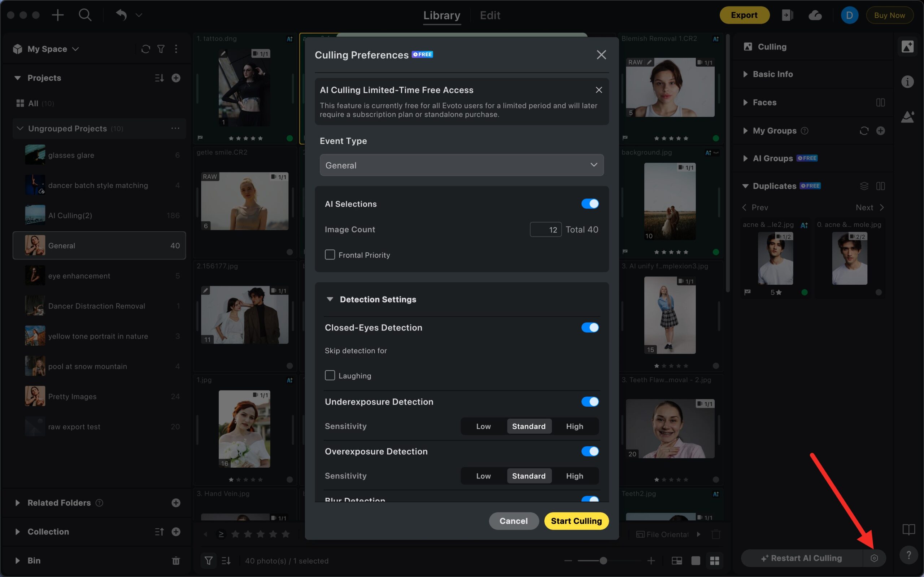Open the Event Type General dropdown

pyautogui.click(x=461, y=165)
